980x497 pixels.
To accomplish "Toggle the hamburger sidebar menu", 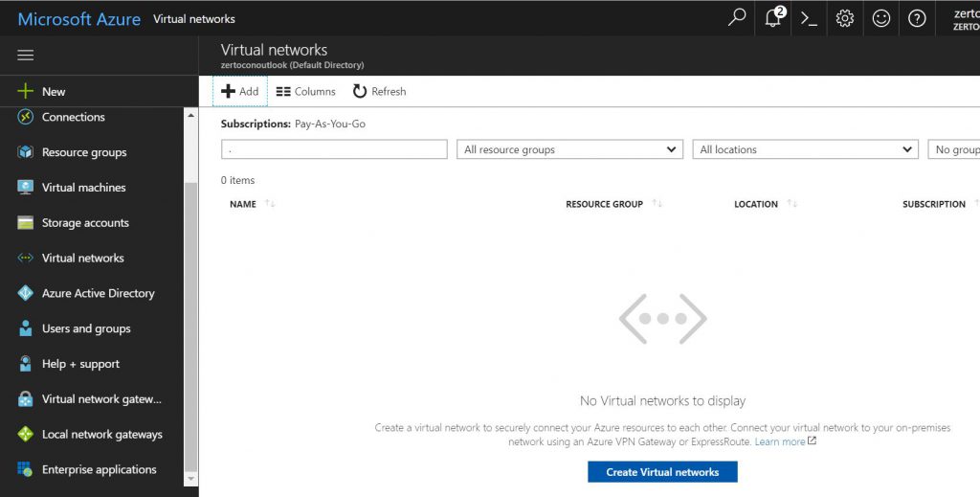I will coord(26,55).
